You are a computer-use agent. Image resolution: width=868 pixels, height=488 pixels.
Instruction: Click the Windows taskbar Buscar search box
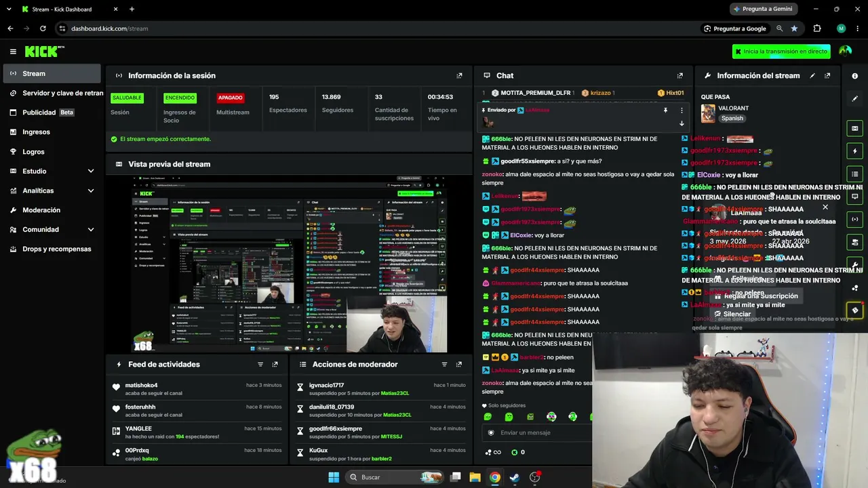396,477
